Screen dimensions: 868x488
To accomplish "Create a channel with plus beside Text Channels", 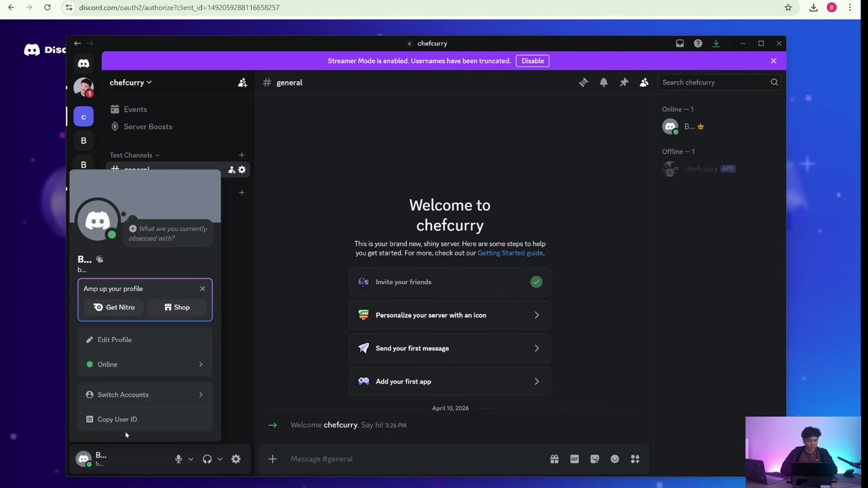I will pos(241,155).
